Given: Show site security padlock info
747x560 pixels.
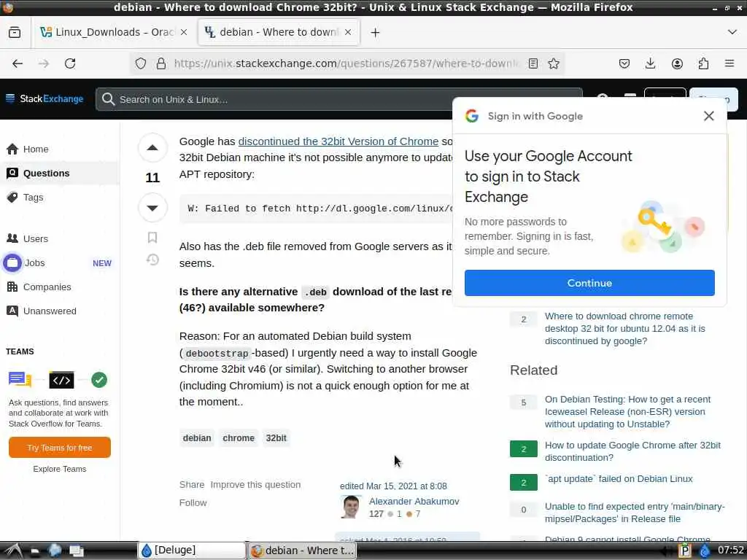Looking at the screenshot, I should point(161,63).
